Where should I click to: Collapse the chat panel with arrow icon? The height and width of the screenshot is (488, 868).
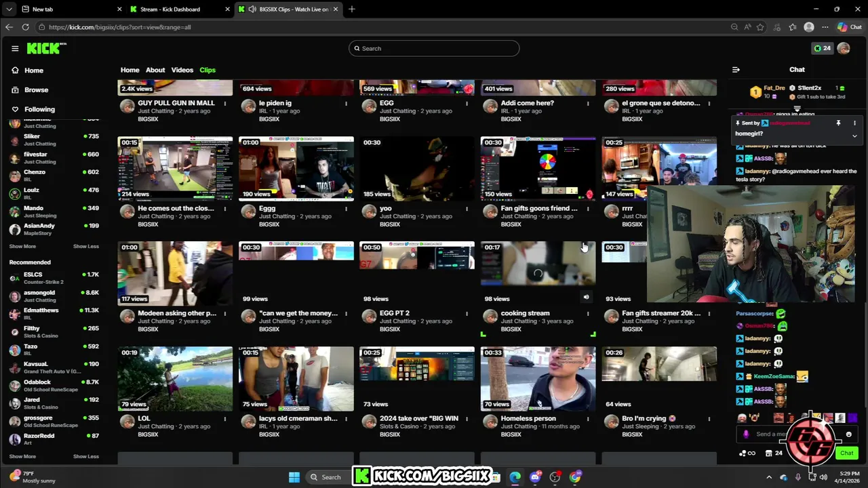(736, 69)
